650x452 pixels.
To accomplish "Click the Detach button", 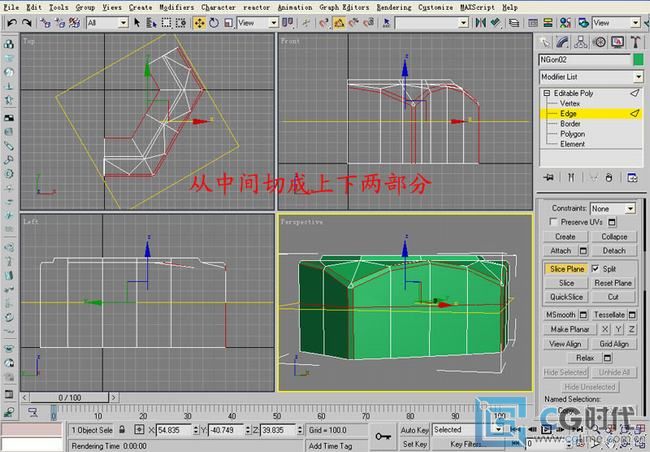I will [614, 250].
